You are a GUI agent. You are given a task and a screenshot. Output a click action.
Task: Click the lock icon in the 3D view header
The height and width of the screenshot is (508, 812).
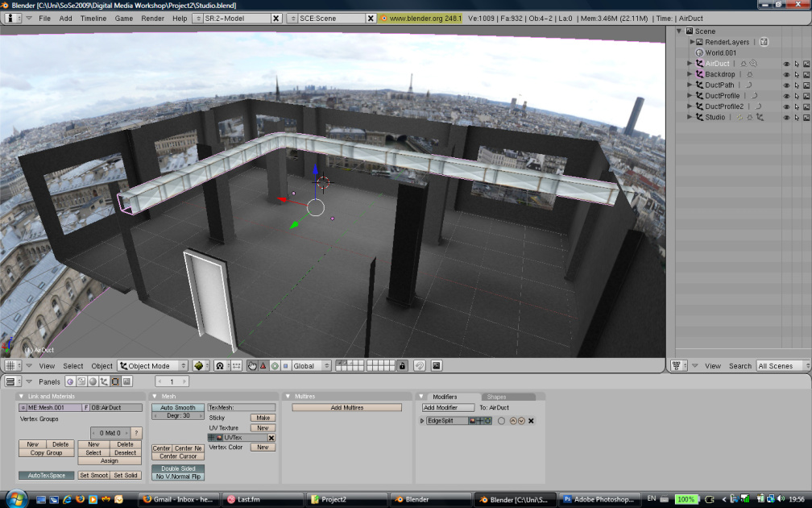[401, 365]
